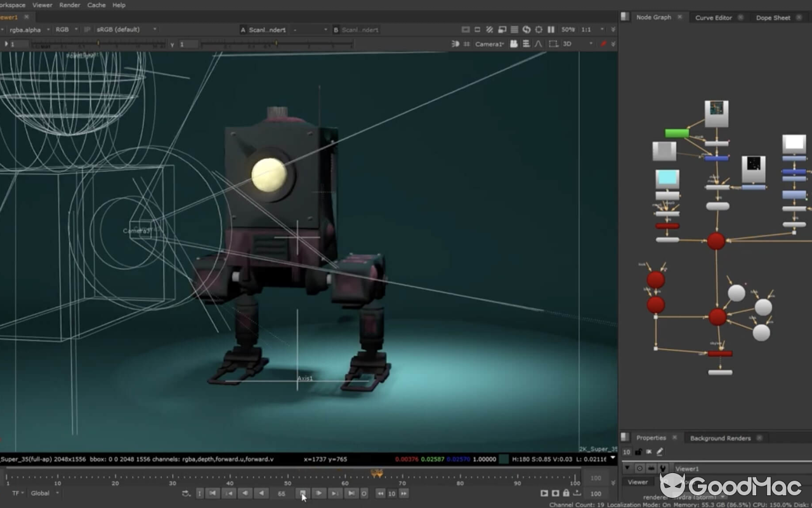Open the Dope Sheet tab
The image size is (812, 508).
click(x=773, y=18)
